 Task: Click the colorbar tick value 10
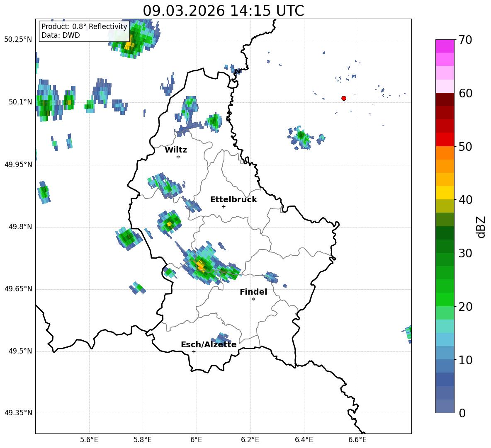[x=465, y=360]
